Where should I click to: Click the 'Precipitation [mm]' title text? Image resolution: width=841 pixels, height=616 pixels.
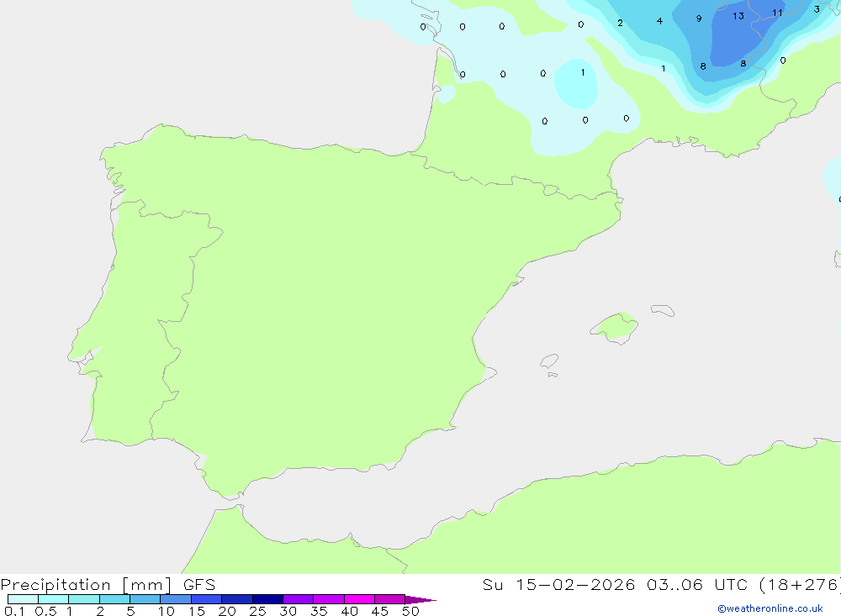(87, 585)
